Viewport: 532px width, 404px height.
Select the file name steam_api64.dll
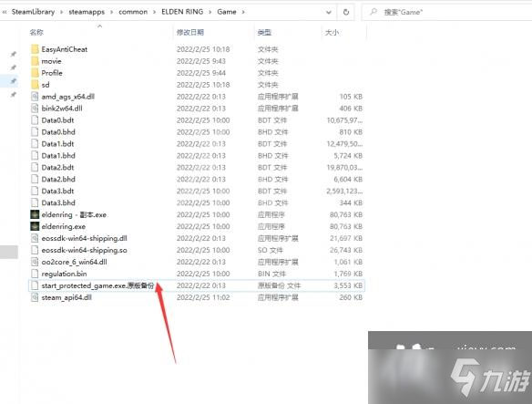[66, 297]
